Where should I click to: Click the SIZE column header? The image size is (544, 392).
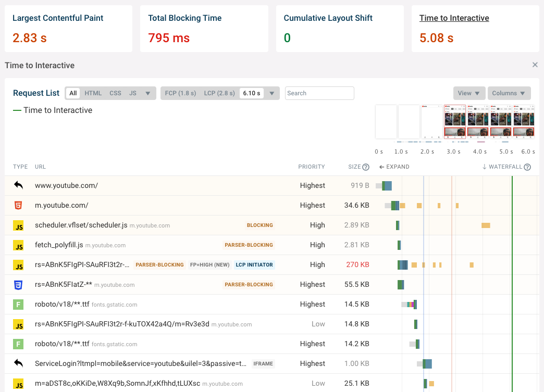click(x=354, y=167)
